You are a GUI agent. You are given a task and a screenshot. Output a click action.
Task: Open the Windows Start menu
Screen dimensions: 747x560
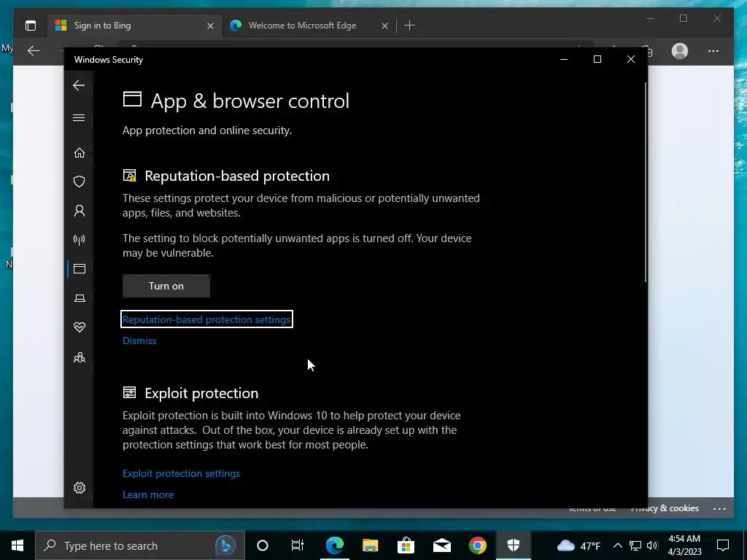[18, 545]
